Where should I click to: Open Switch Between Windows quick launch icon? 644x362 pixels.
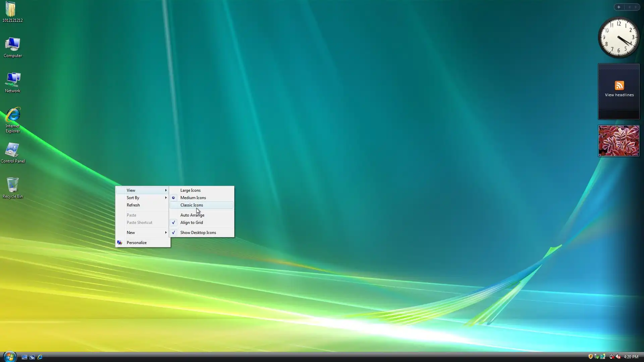(32, 357)
